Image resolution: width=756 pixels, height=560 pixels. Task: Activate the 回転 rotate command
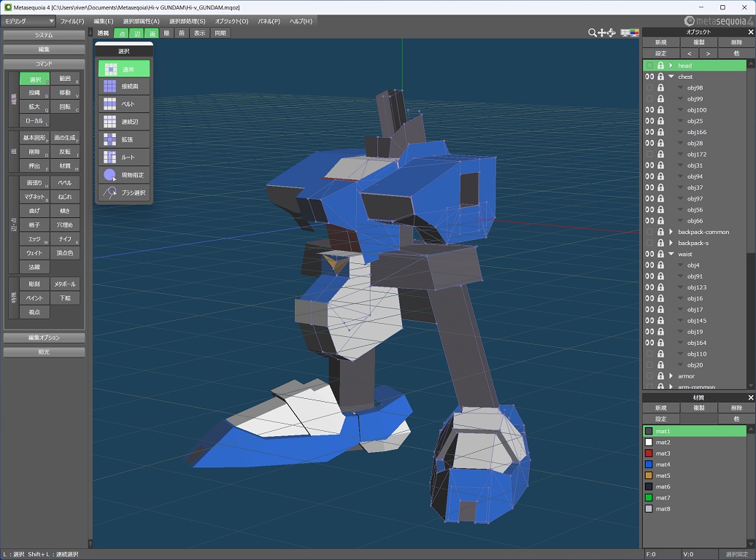[65, 106]
